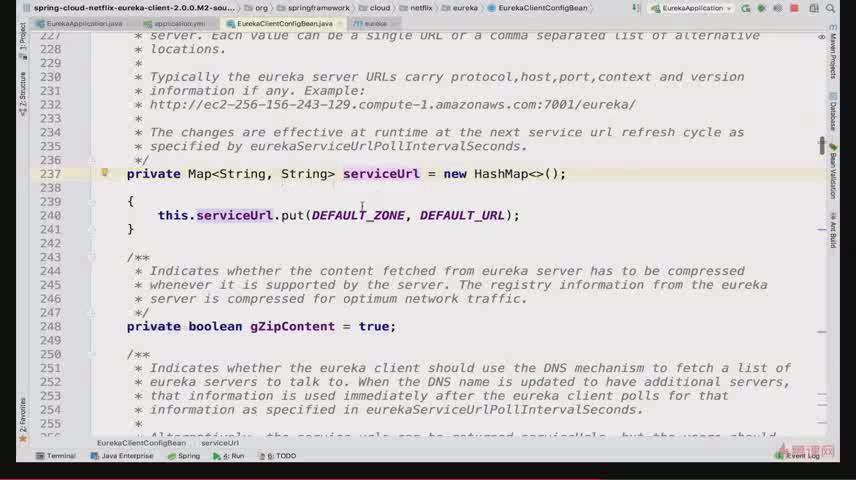Click 'netflix' folder in navigation breadcrumb
Viewport: 856px width, 480px height.
coord(416,8)
